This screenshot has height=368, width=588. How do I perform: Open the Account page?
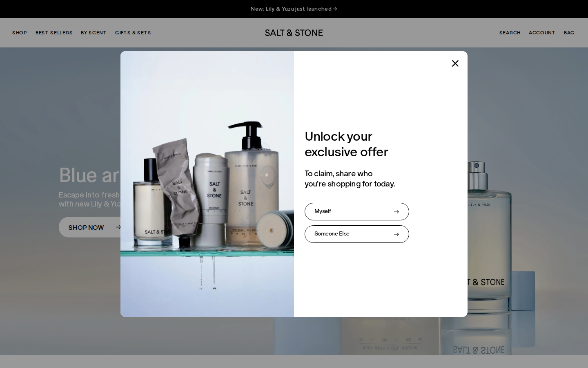pos(542,33)
